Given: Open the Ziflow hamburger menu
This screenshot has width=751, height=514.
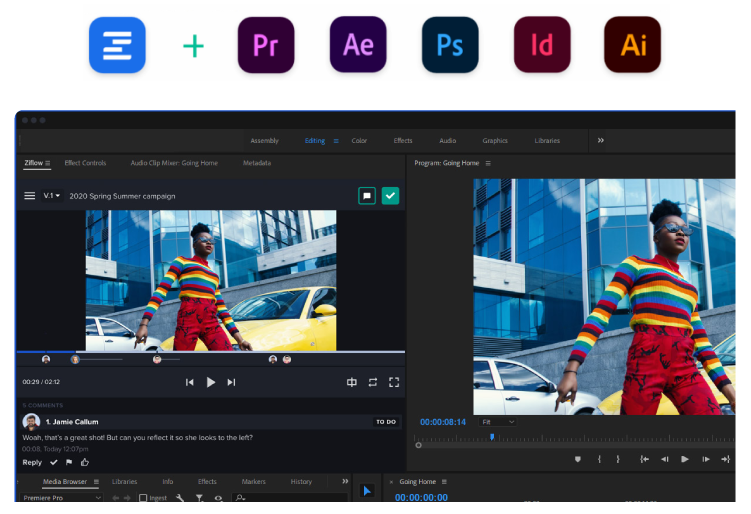Looking at the screenshot, I should pos(30,196).
